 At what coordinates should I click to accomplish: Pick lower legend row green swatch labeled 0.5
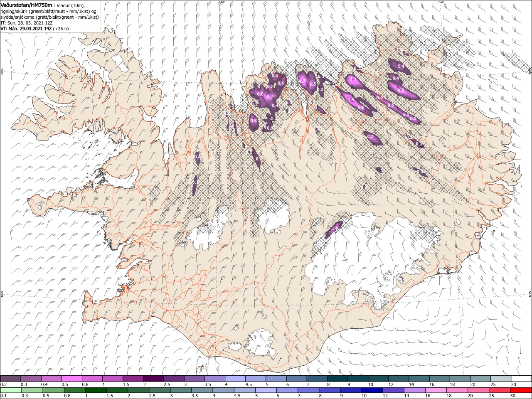53,390
